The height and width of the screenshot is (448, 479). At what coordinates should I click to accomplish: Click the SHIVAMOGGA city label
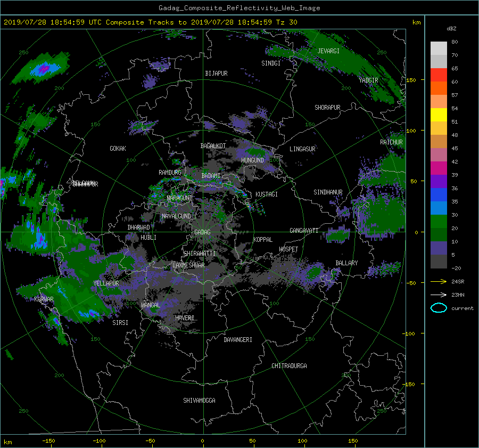point(199,401)
